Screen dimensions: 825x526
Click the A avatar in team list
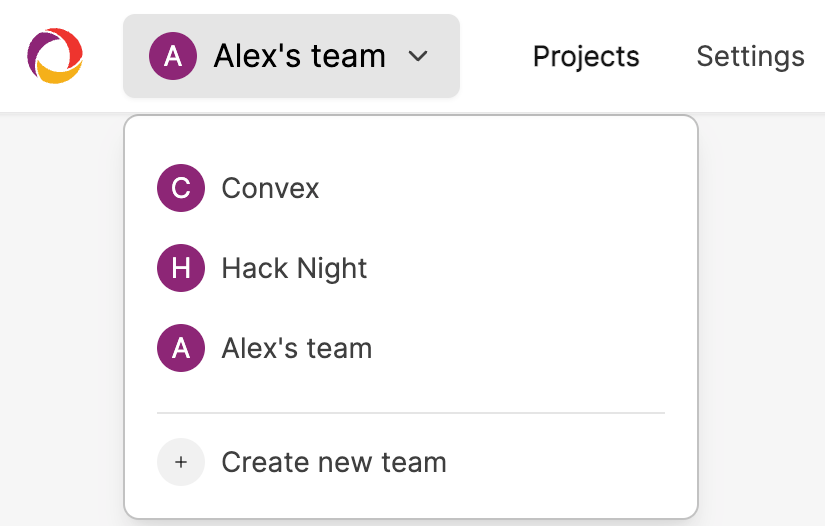[x=181, y=348]
